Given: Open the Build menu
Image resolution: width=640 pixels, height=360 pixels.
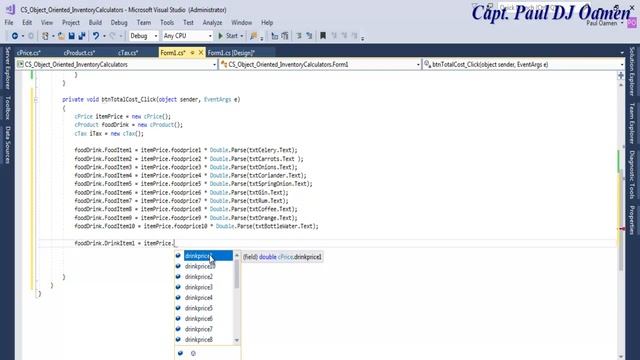Looking at the screenshot, I should [95, 23].
